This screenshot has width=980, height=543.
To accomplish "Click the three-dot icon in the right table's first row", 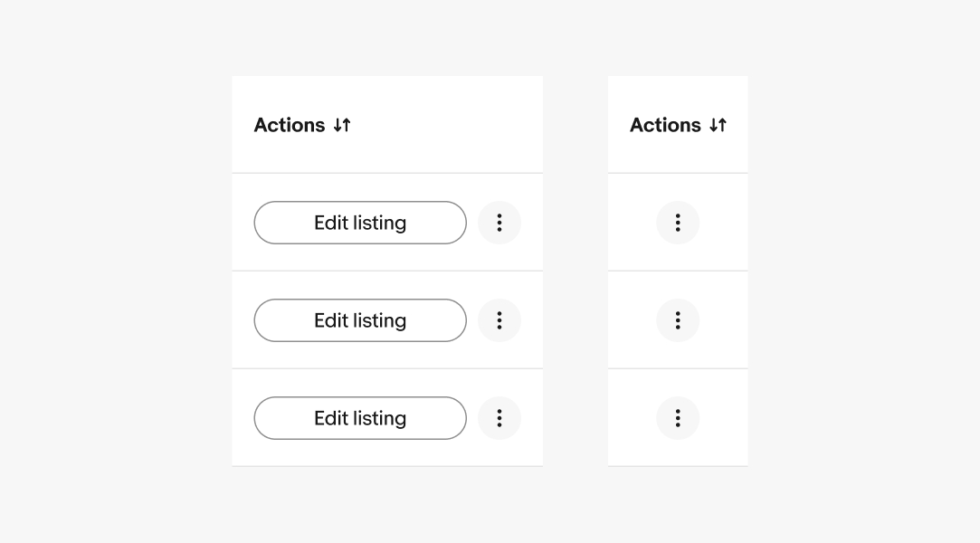I will point(678,223).
